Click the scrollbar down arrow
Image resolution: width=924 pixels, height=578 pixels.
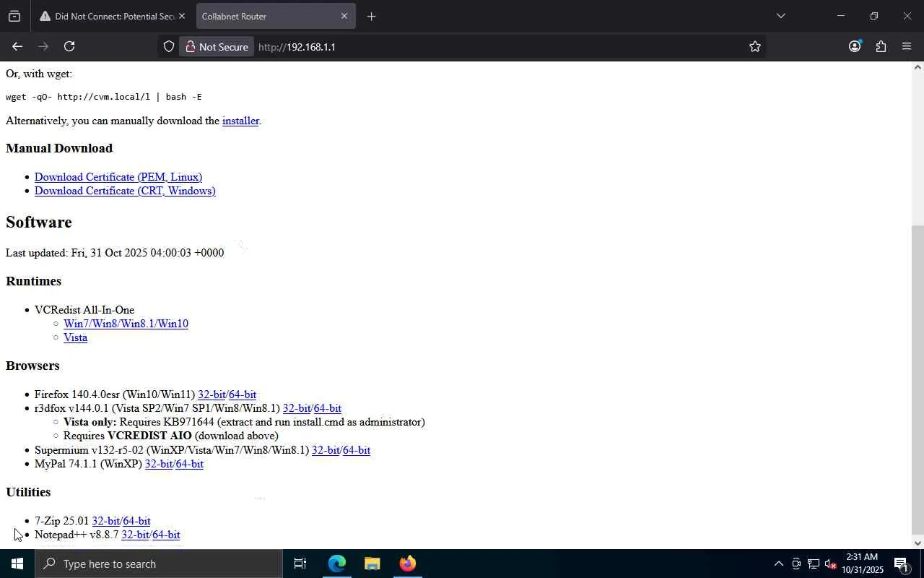(918, 543)
